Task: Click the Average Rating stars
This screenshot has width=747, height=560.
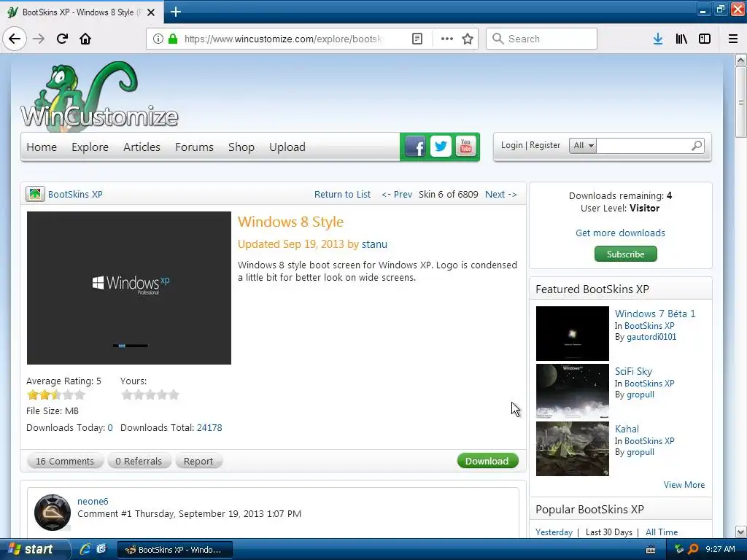Action: click(x=56, y=394)
